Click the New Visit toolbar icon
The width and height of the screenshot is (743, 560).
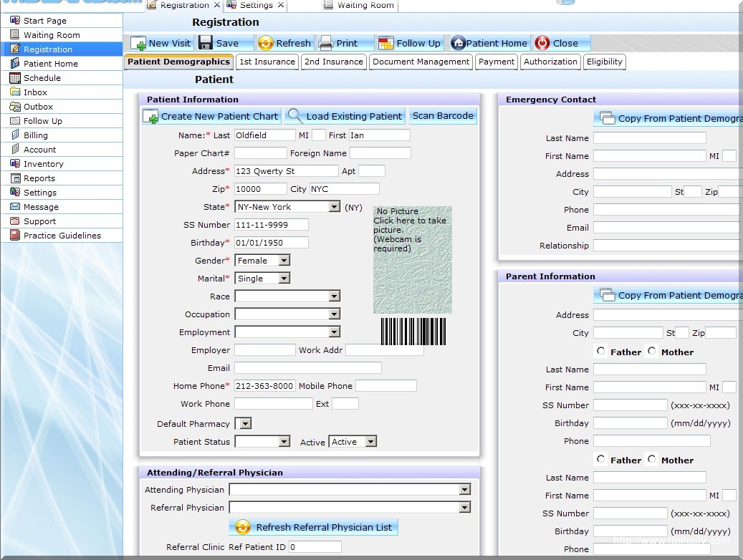[138, 43]
